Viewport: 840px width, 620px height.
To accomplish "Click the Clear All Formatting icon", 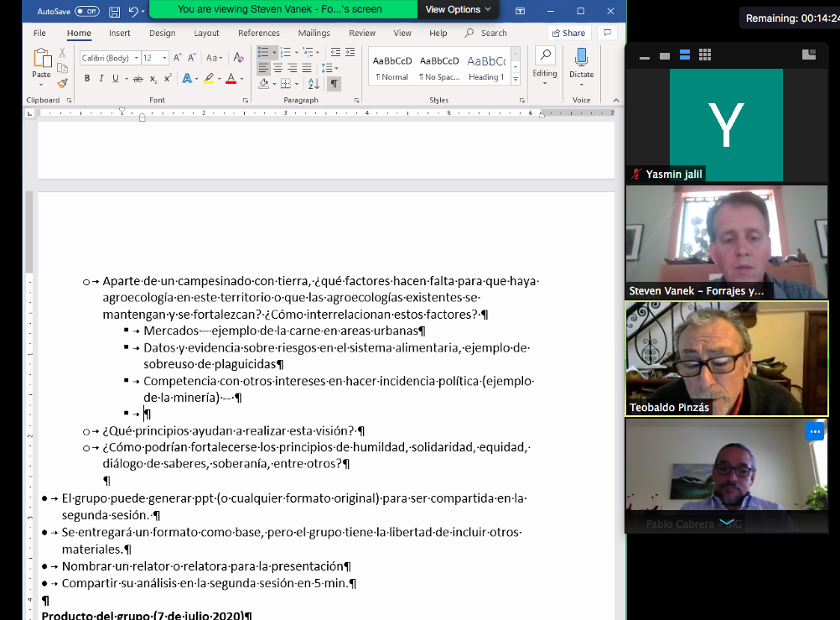I will (239, 58).
